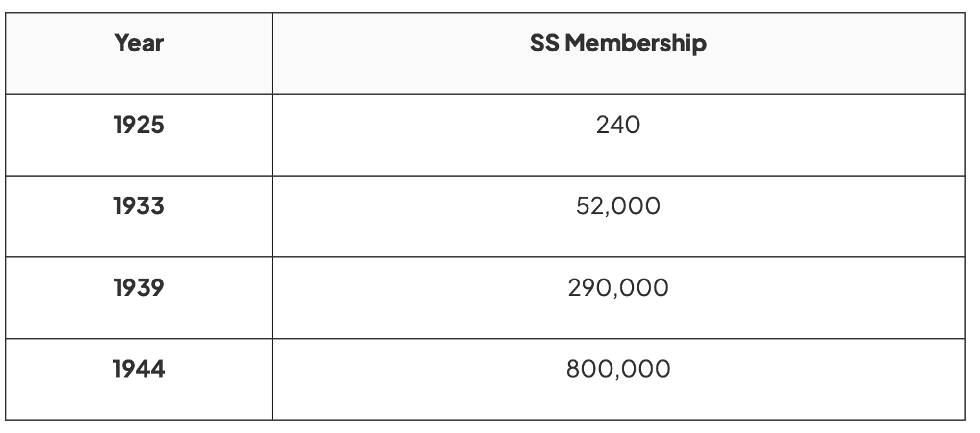Click the table's bottom border under 800,000
Screen dimensions: 980x433
pyautogui.click(x=618, y=420)
